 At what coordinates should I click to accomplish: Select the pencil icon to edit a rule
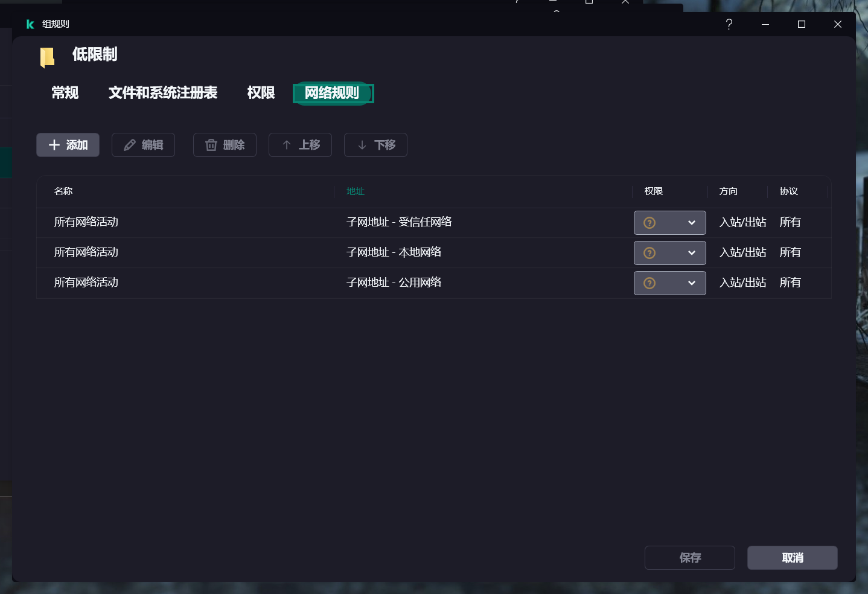(129, 145)
